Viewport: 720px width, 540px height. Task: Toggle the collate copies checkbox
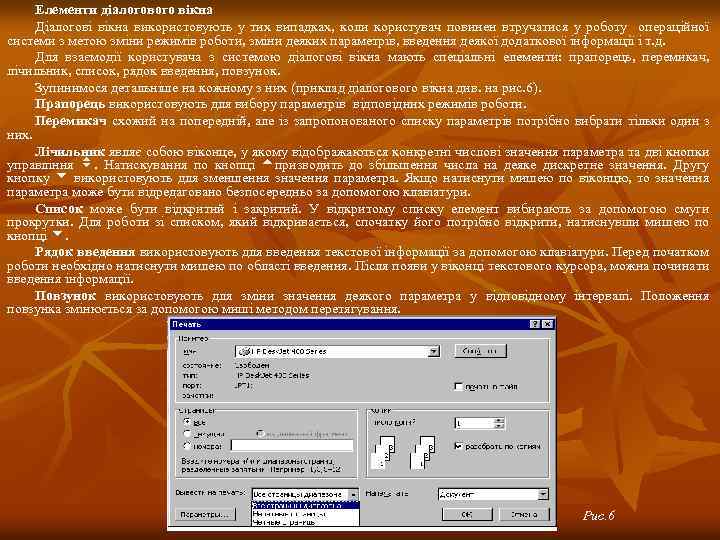[x=458, y=446]
